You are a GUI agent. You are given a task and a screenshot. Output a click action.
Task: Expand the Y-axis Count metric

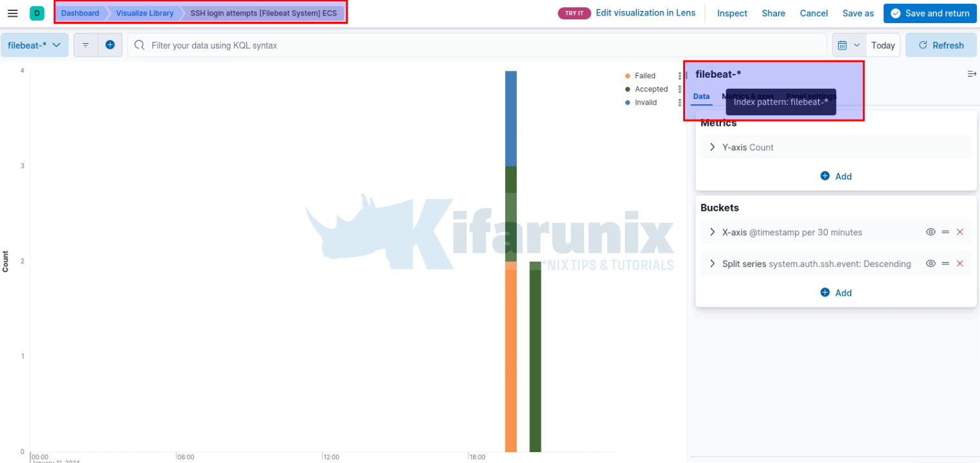tap(712, 147)
